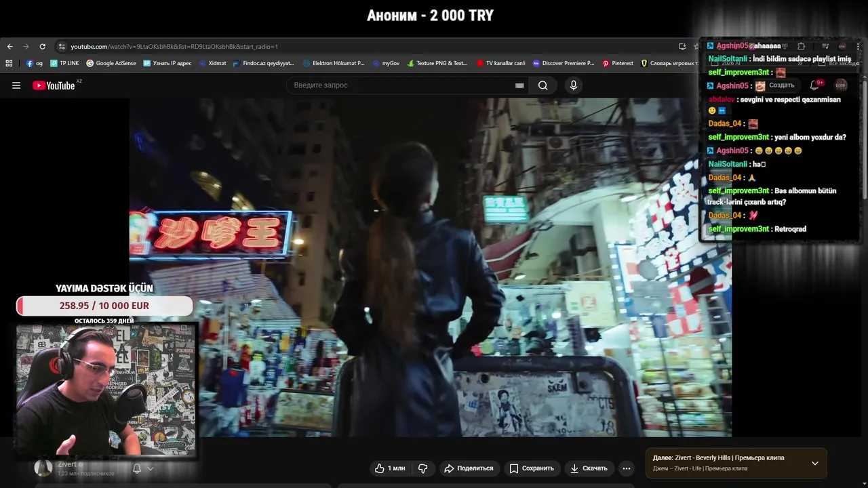The width and height of the screenshot is (868, 488).
Task: Click the streamer webcam overlay
Action: tap(106, 390)
